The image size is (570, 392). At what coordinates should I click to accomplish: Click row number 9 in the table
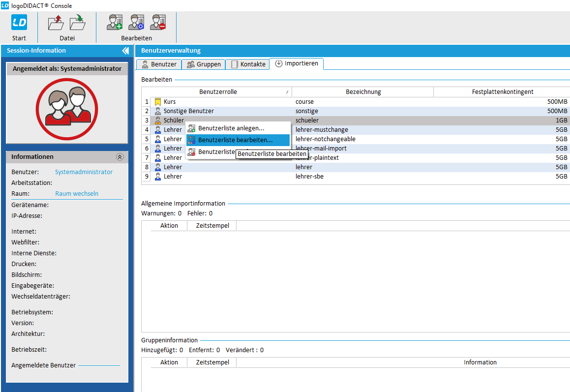click(146, 177)
